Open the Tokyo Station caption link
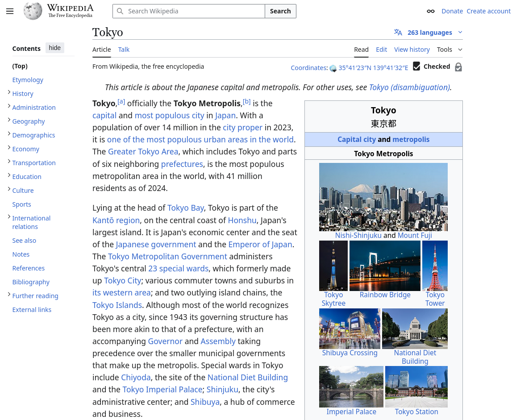512x420 pixels. (x=416, y=412)
